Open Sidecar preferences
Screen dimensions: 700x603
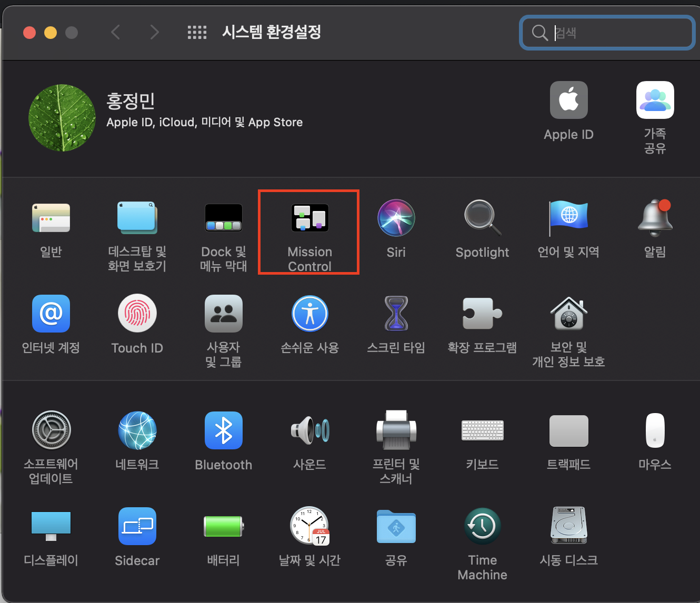137,526
